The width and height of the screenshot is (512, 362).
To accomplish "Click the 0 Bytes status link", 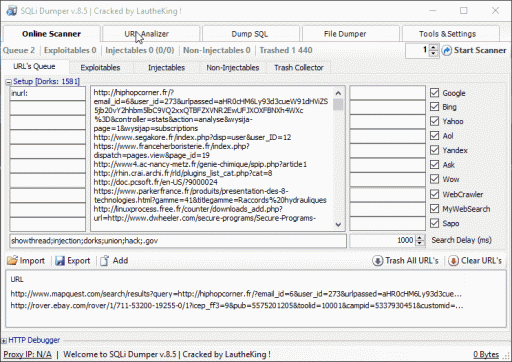I will (486, 354).
